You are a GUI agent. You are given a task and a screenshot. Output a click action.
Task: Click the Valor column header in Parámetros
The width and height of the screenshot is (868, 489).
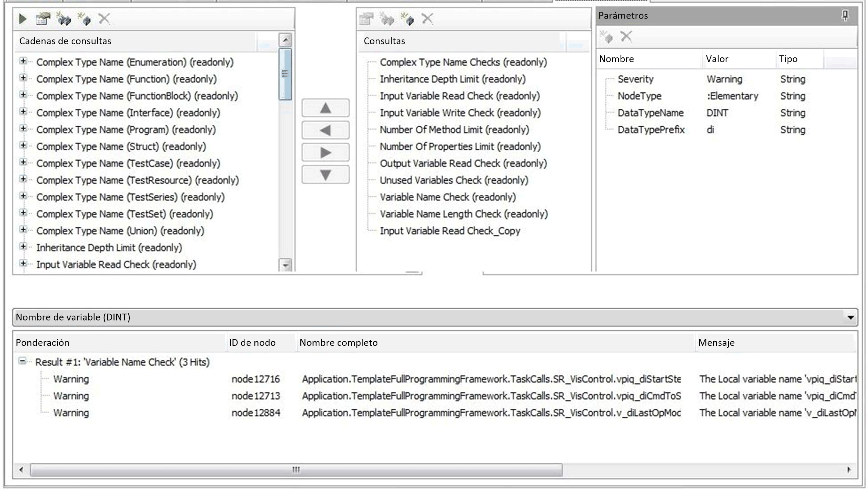coord(739,59)
